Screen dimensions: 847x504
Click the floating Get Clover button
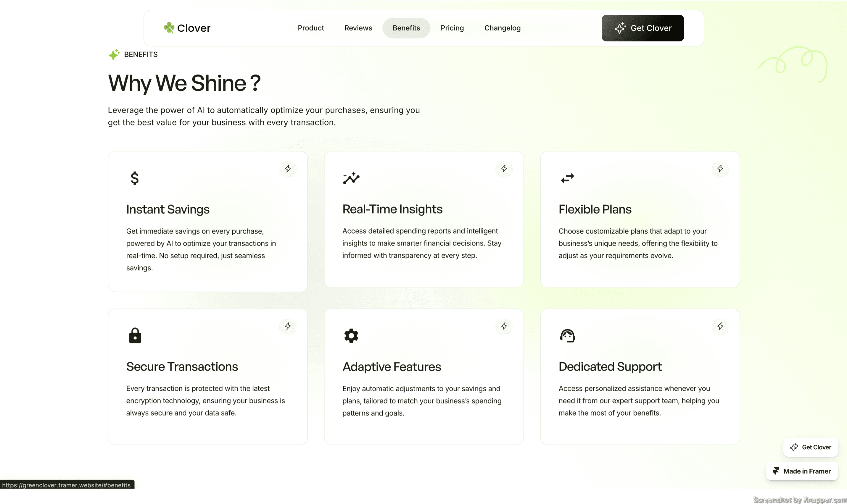pos(810,447)
